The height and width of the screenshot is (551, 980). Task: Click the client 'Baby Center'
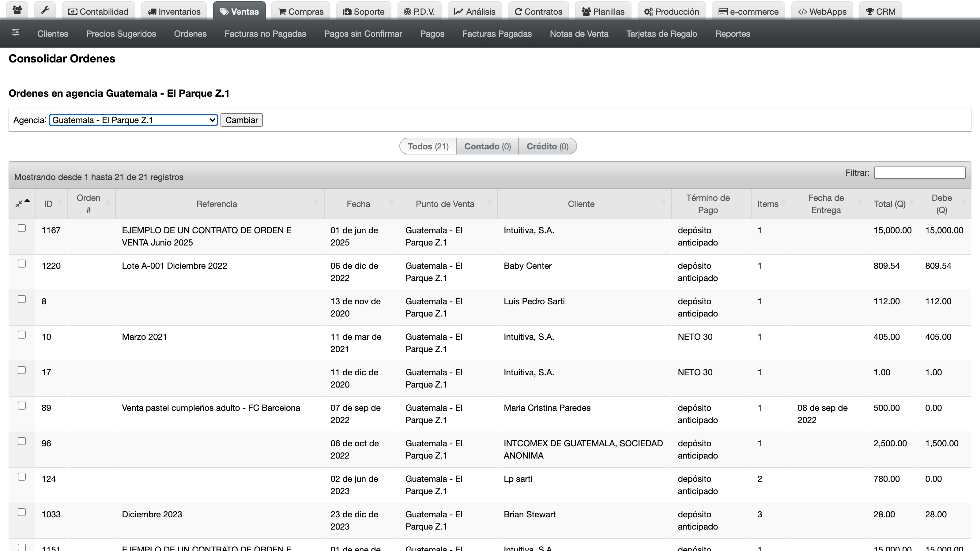(528, 266)
